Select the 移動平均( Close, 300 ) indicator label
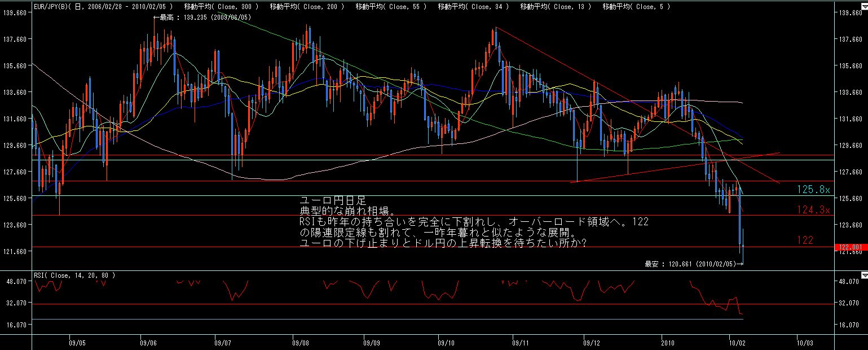The width and height of the screenshot is (868, 350). (221, 6)
